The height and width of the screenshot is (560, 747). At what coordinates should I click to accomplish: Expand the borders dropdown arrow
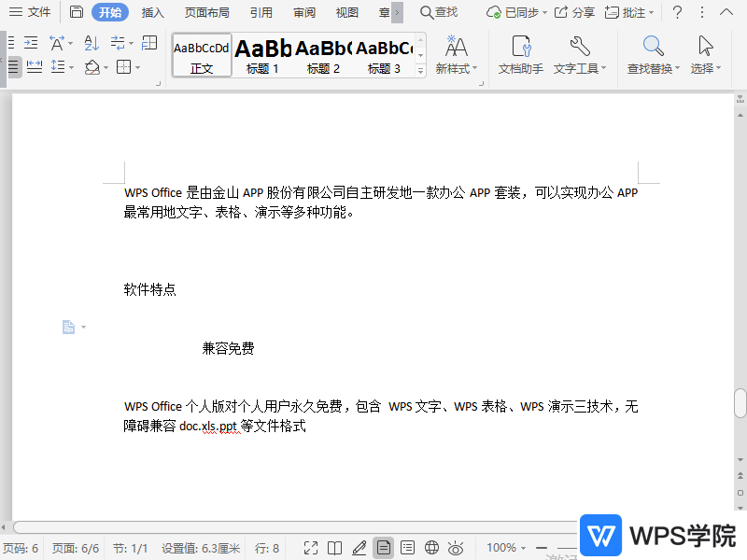[137, 67]
